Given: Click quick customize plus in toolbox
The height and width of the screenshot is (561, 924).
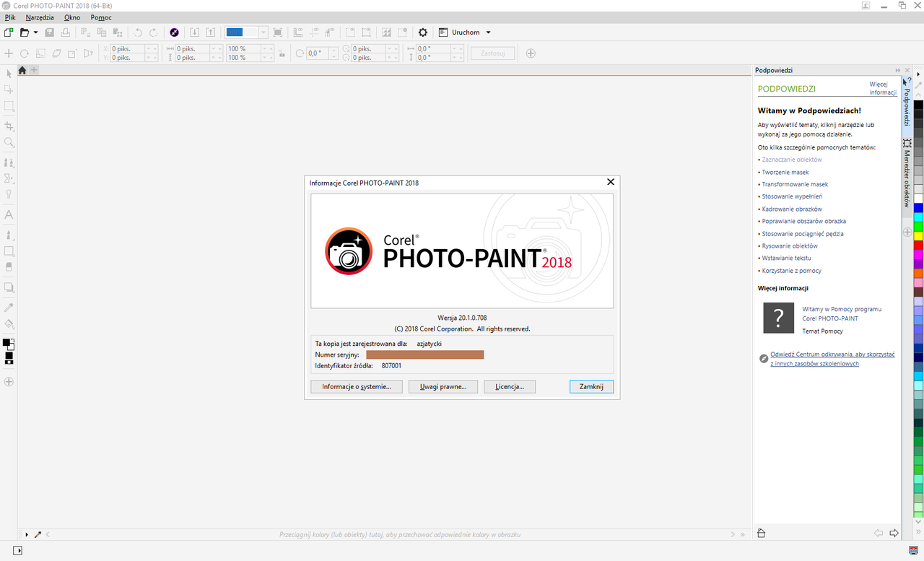Looking at the screenshot, I should coord(9,381).
